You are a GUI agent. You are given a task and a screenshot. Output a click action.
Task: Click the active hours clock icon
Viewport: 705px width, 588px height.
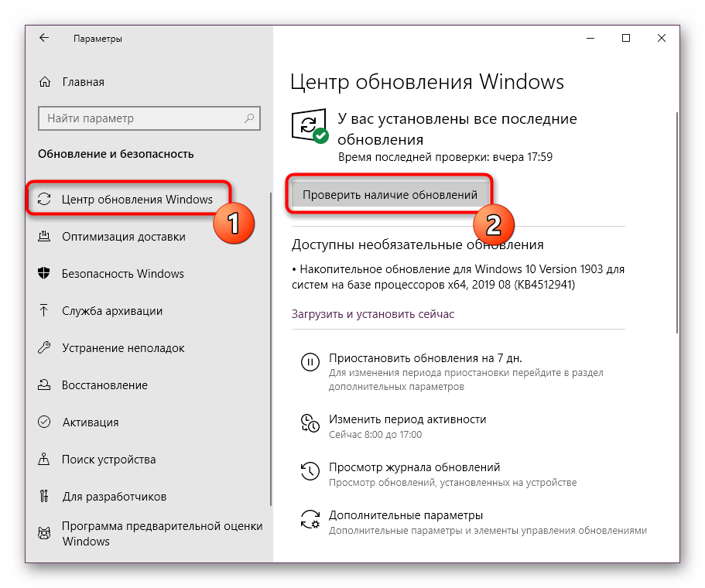[x=310, y=423]
